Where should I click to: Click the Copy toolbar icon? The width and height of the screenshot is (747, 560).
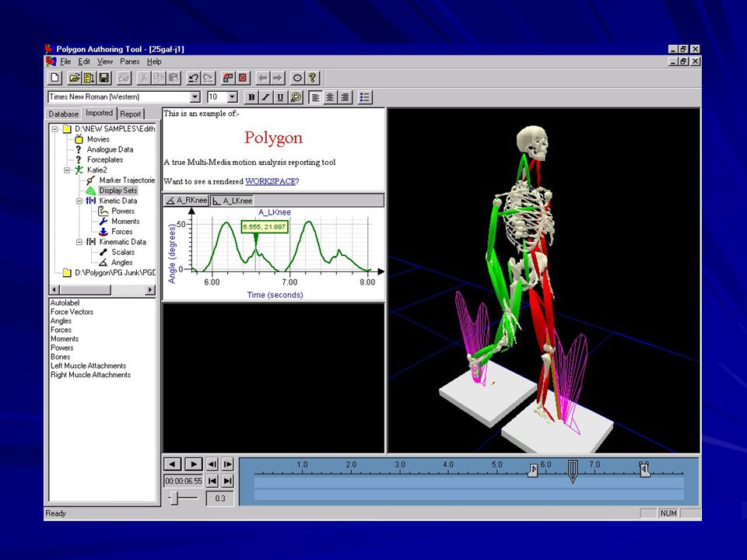(159, 78)
